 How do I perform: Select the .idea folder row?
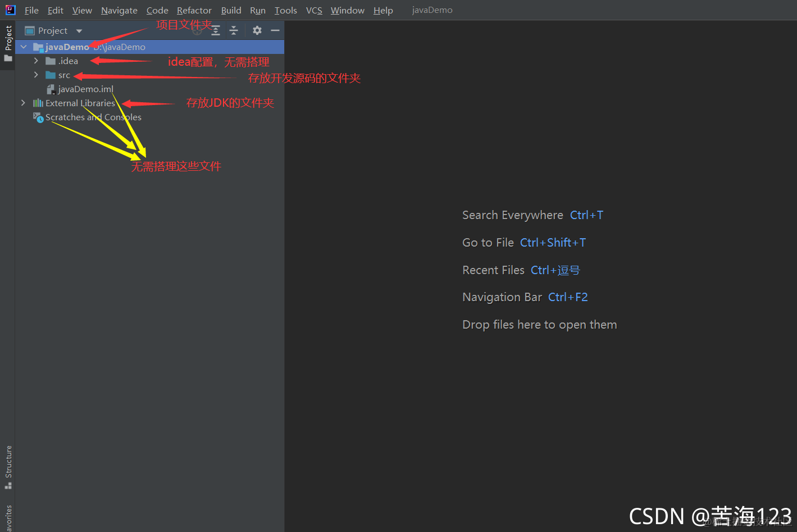coord(150,61)
